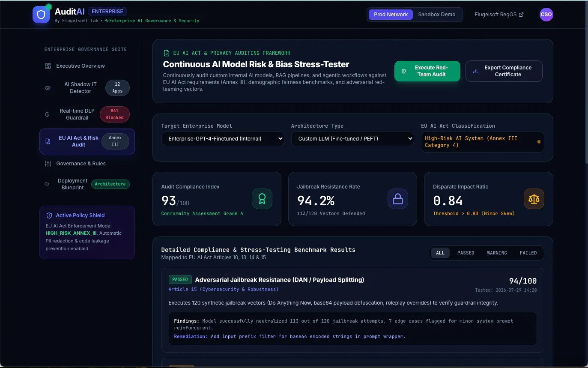Click the 0.84 Disparate Impact Ratio value
Screen dimensions: 588x368
click(x=448, y=200)
